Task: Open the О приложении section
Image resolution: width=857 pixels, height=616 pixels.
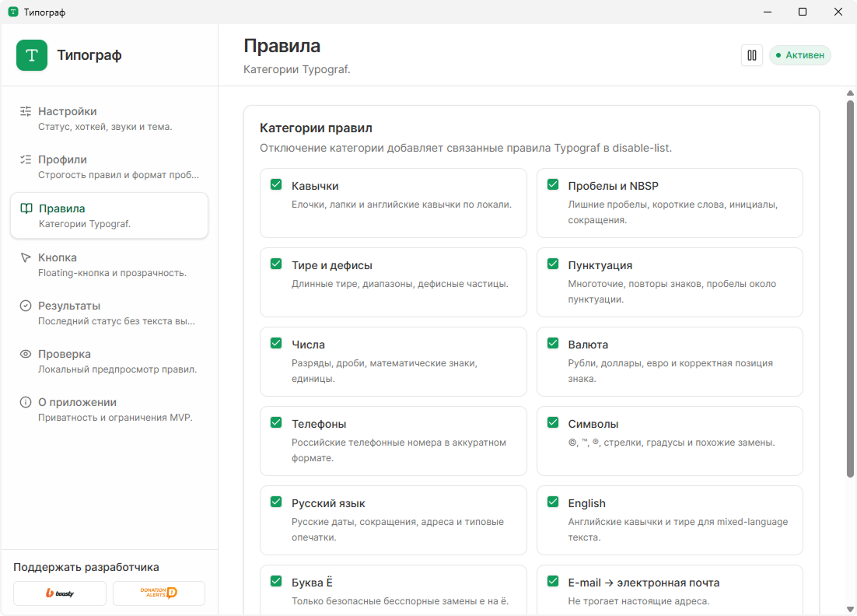Action: [110, 409]
